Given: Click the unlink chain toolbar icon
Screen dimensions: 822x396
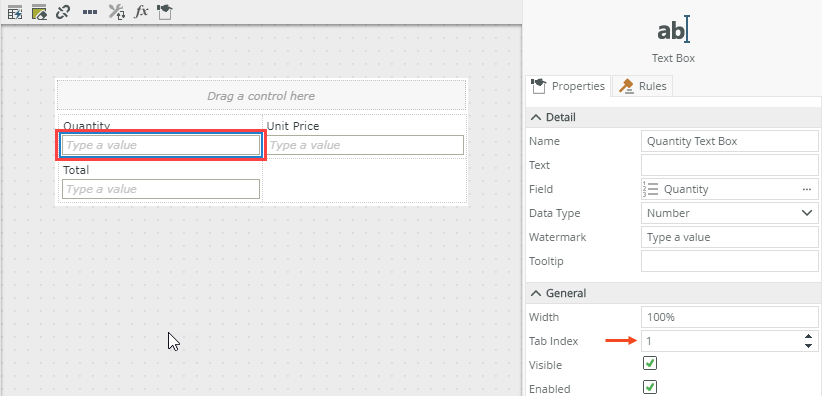Looking at the screenshot, I should coord(63,12).
